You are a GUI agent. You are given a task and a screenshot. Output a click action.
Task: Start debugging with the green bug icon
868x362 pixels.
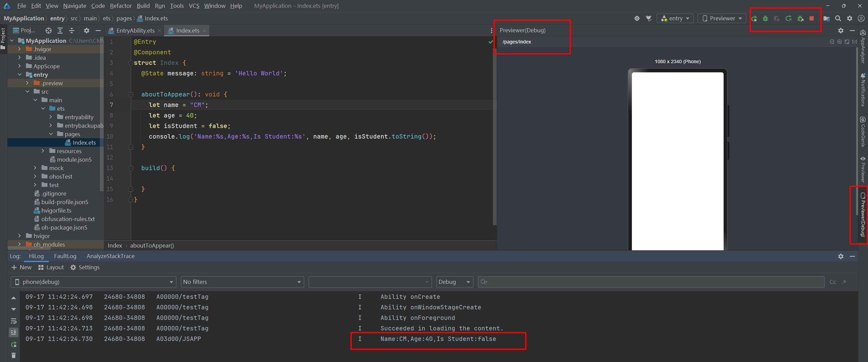[x=765, y=19]
